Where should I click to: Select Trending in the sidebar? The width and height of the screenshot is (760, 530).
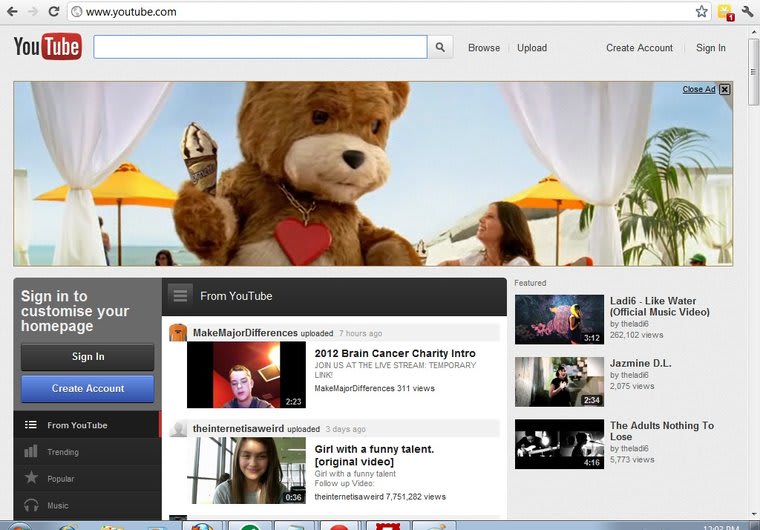pyautogui.click(x=87, y=452)
